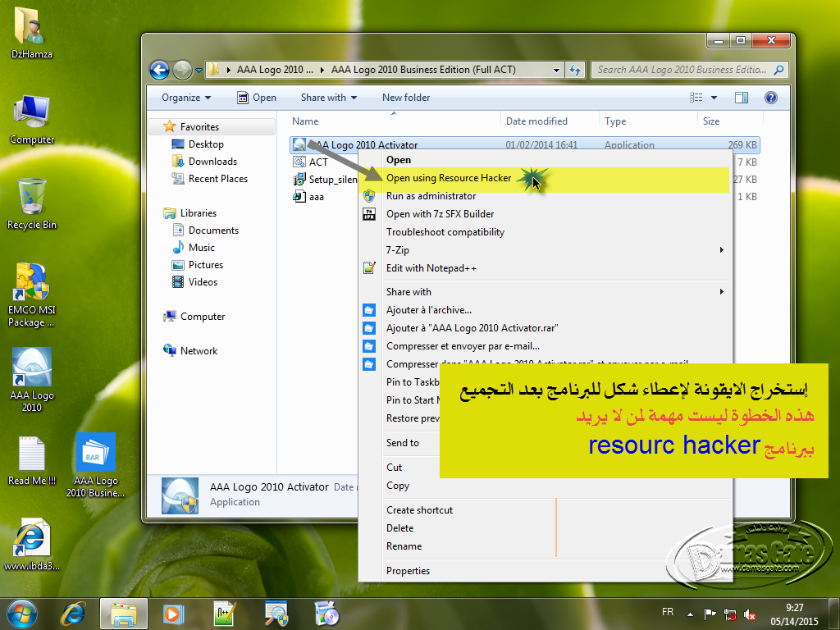Click the address bar refresh button
Image resolution: width=840 pixels, height=630 pixels.
575,70
